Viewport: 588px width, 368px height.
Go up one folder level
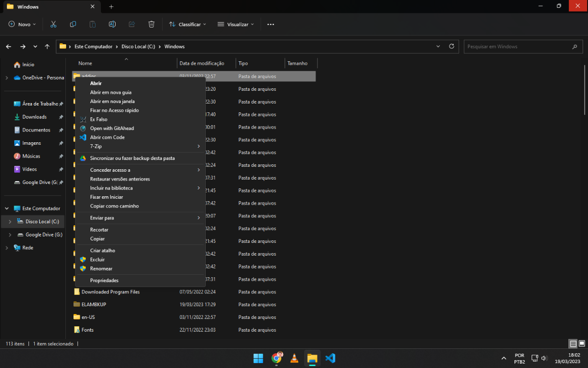click(47, 47)
